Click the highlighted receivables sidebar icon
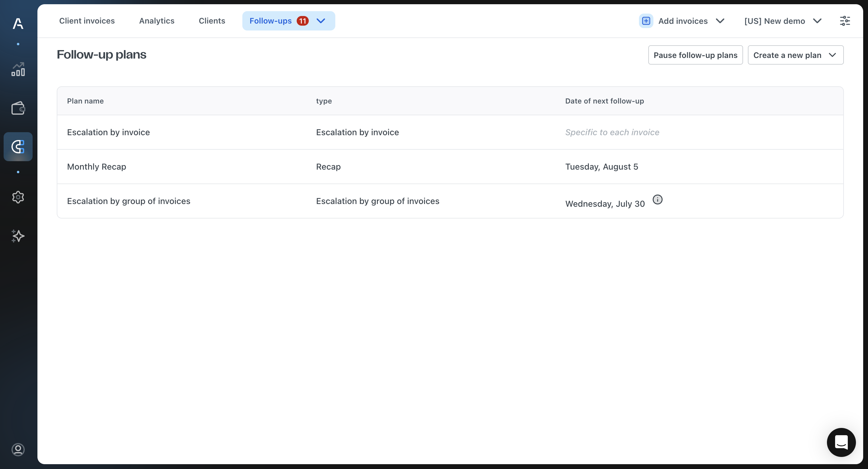This screenshot has width=868, height=469. click(x=18, y=147)
